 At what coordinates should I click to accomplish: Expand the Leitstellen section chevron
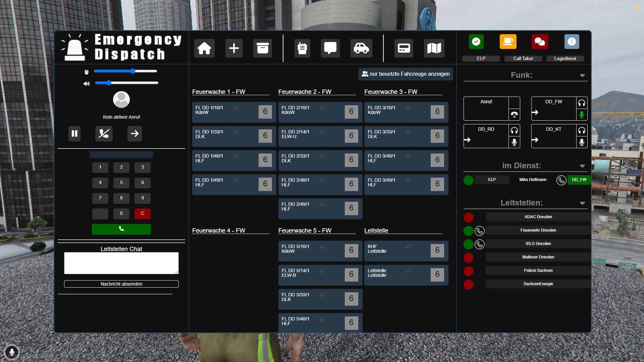coord(583,203)
